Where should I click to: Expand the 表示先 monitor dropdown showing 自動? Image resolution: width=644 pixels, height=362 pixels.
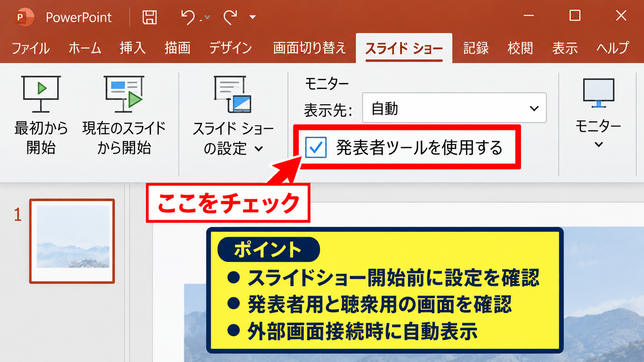pyautogui.click(x=454, y=108)
